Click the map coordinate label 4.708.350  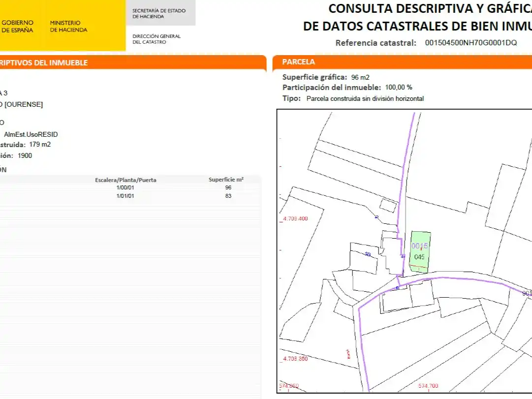click(295, 359)
